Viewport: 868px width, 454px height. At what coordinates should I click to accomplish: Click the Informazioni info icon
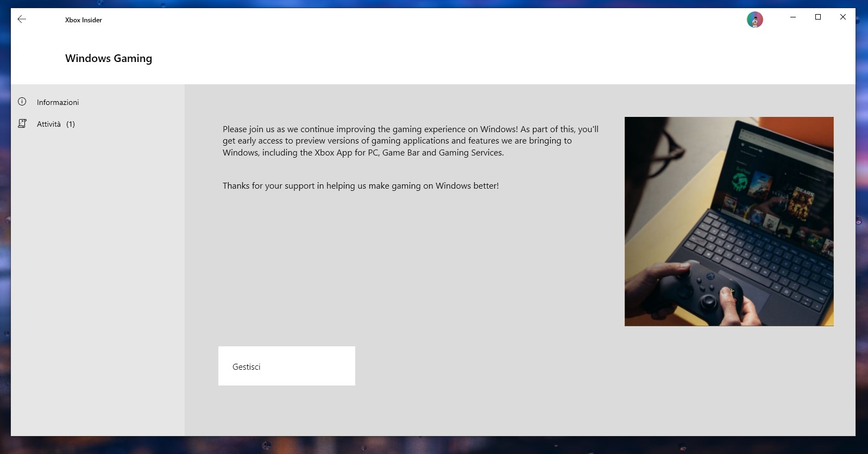[22, 102]
